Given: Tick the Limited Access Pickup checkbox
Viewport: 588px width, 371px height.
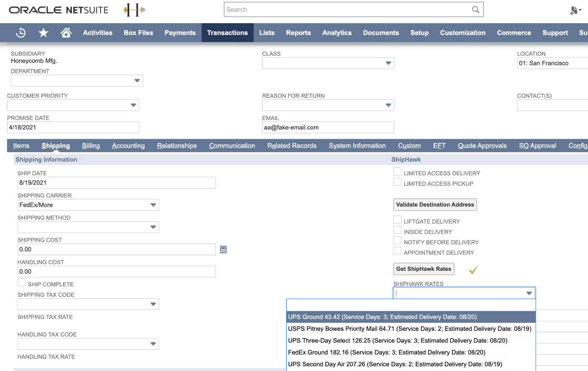Looking at the screenshot, I should click(x=397, y=182).
